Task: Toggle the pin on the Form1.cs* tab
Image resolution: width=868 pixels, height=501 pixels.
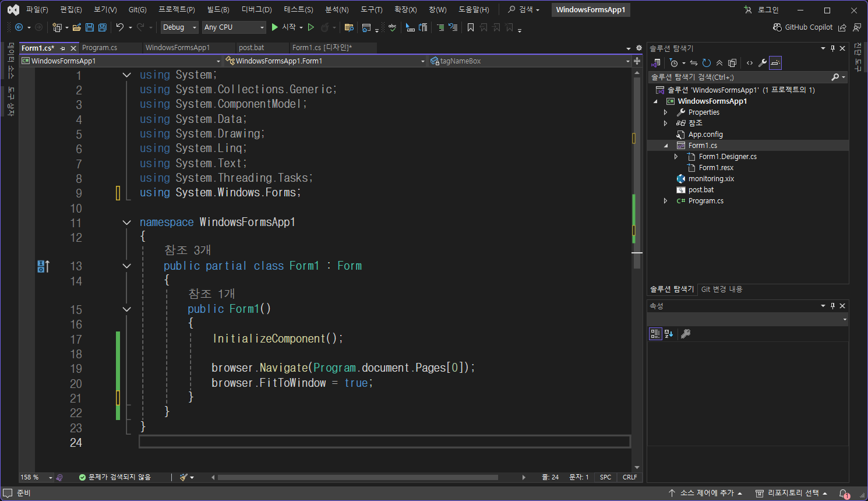Action: pyautogui.click(x=63, y=48)
